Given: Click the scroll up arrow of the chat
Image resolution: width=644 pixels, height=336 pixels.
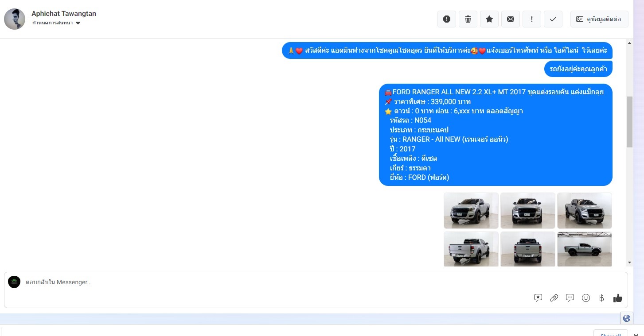Looking at the screenshot, I should click(x=629, y=43).
